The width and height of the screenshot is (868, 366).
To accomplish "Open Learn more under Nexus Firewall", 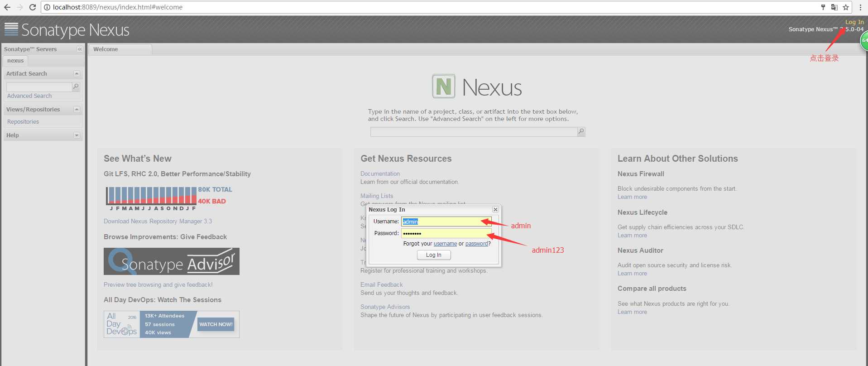I will (632, 197).
